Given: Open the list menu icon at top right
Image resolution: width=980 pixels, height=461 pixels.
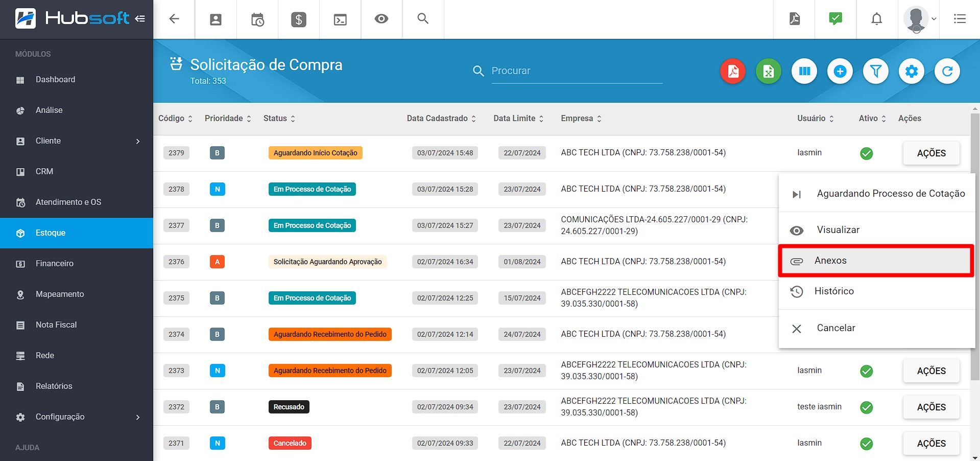Looking at the screenshot, I should point(960,19).
